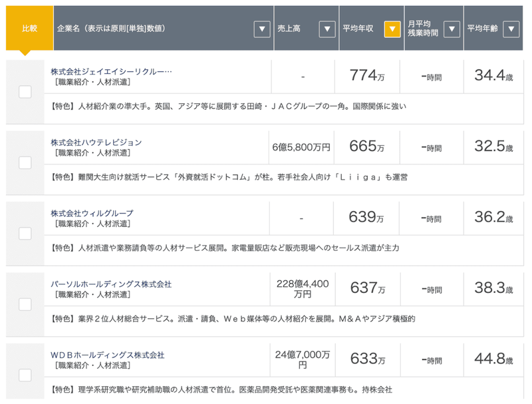Click overtime -時間 in WDBホールディングス row
This screenshot has height=404, width=532.
pyautogui.click(x=432, y=361)
